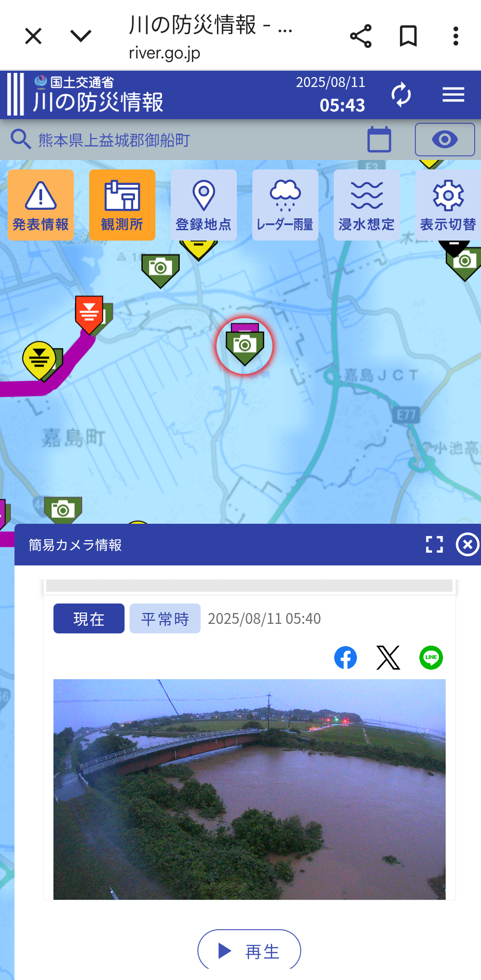Image resolution: width=481 pixels, height=980 pixels.
Task: Toggle the 発表情報 layer button
Action: click(41, 205)
